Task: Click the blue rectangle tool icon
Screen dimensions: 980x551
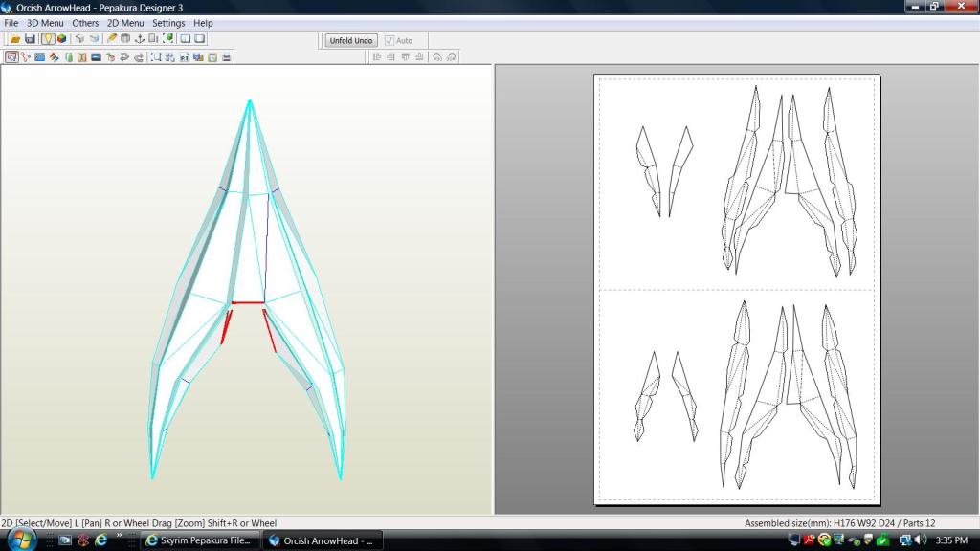Action: [x=39, y=56]
